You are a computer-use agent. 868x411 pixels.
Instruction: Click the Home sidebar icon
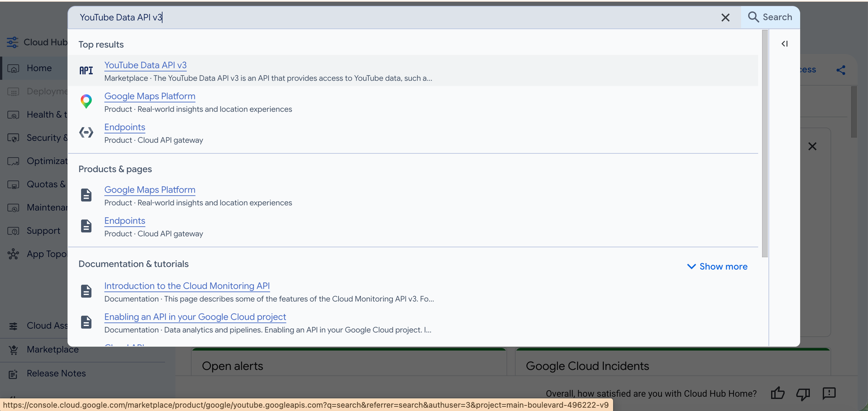point(13,68)
